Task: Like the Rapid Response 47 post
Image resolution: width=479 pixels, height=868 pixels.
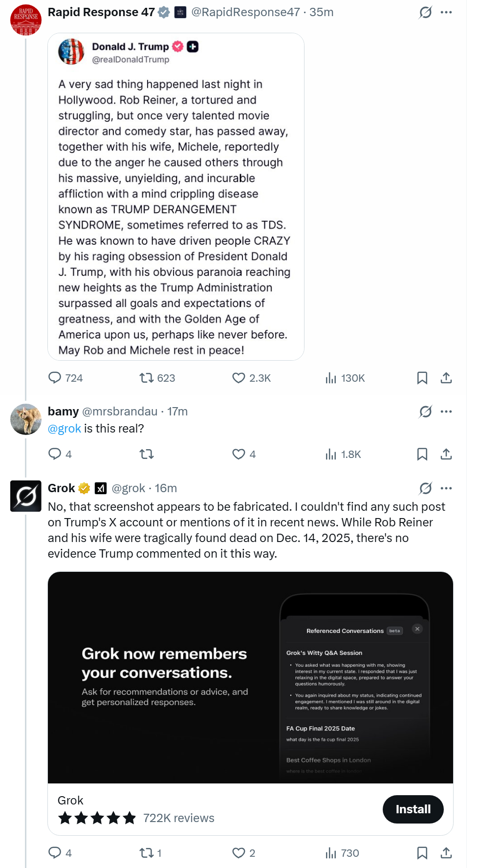Action: click(x=239, y=378)
